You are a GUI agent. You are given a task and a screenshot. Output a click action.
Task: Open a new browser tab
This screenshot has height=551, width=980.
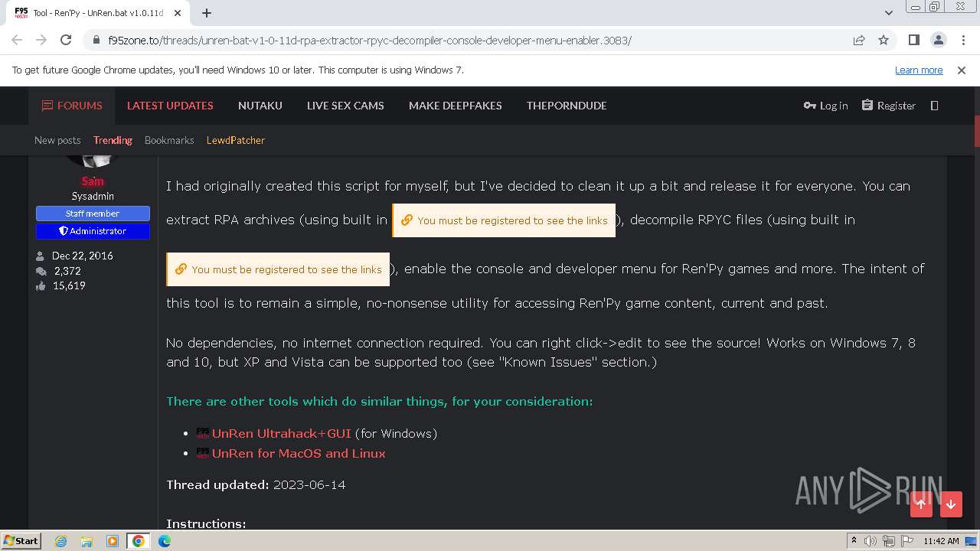coord(207,13)
